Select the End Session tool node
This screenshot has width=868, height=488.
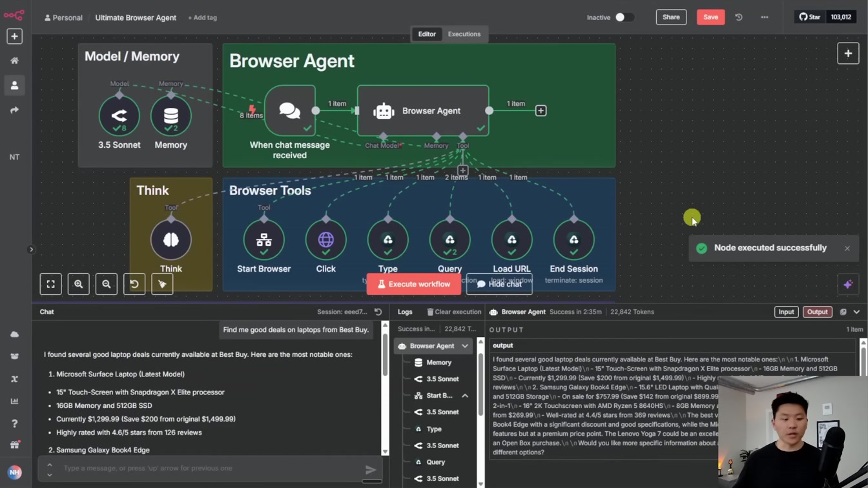tap(573, 240)
